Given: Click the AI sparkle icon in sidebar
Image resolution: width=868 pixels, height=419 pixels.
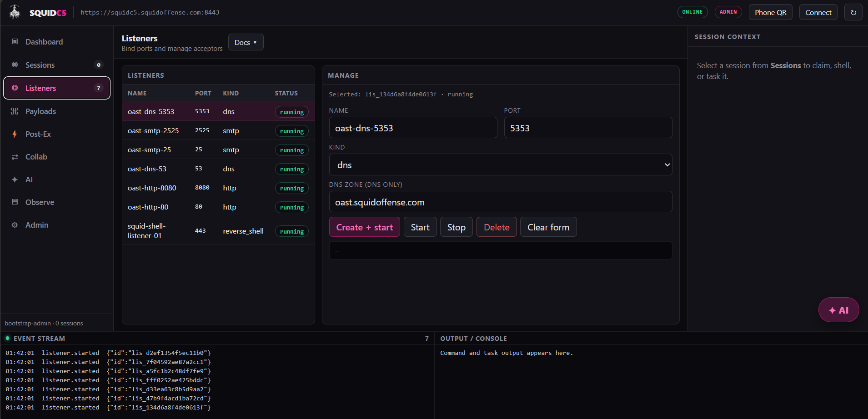Looking at the screenshot, I should point(15,180).
